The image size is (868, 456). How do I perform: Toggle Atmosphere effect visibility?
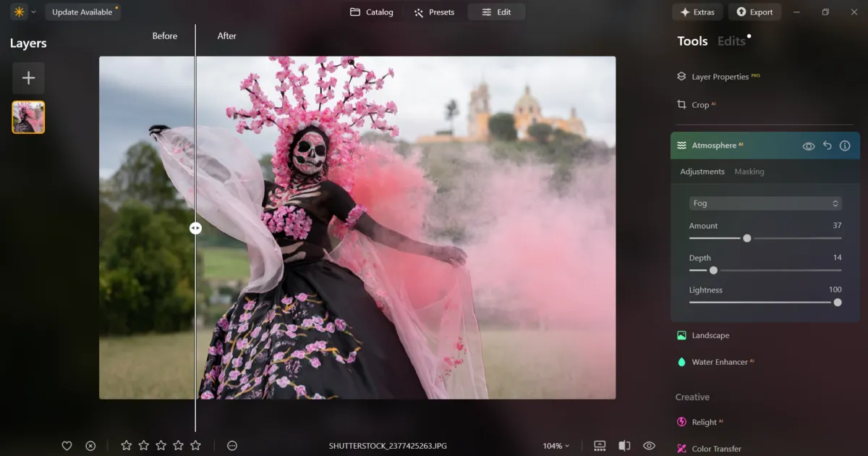809,145
